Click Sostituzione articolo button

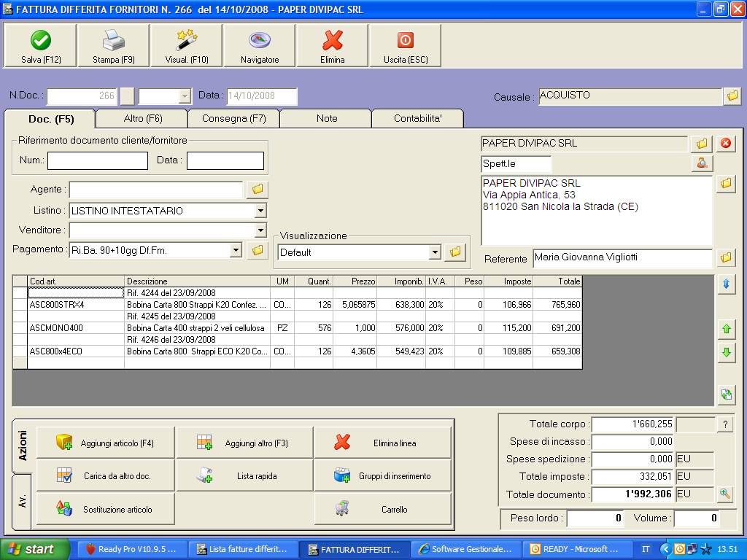[x=106, y=509]
